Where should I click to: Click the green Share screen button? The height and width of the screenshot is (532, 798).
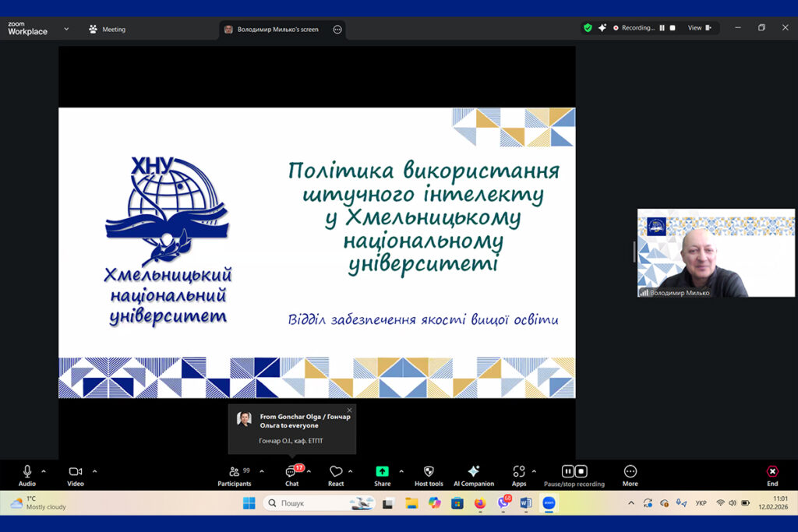click(x=382, y=472)
